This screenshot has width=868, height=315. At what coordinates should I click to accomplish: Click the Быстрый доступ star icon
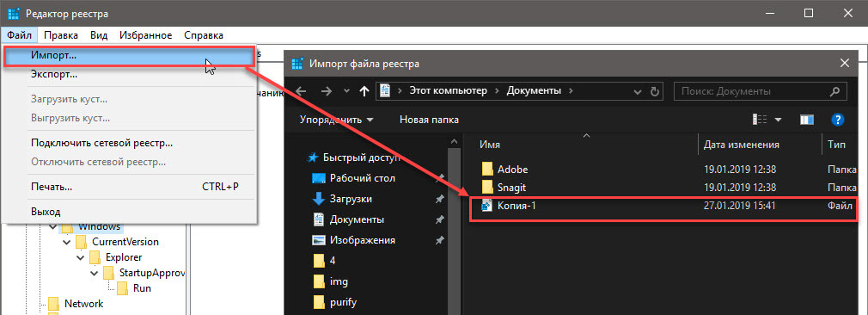point(313,157)
